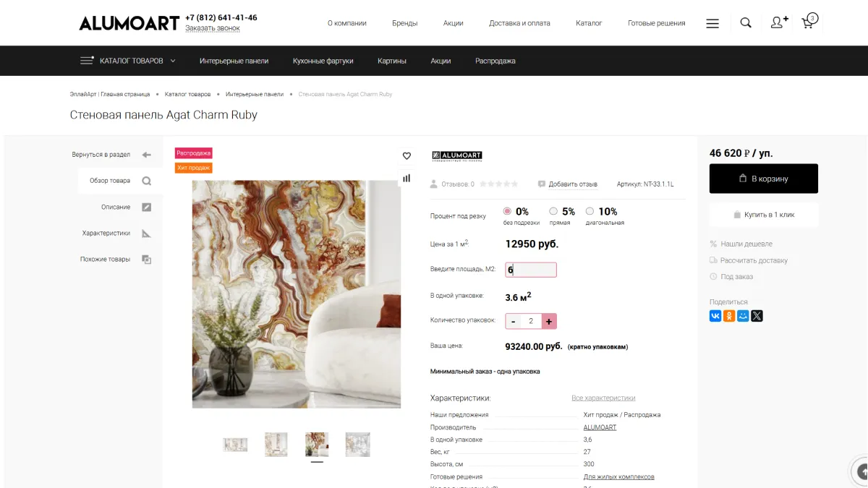Open the shopping cart icon
Viewport: 868px width, 488px height.
809,22
